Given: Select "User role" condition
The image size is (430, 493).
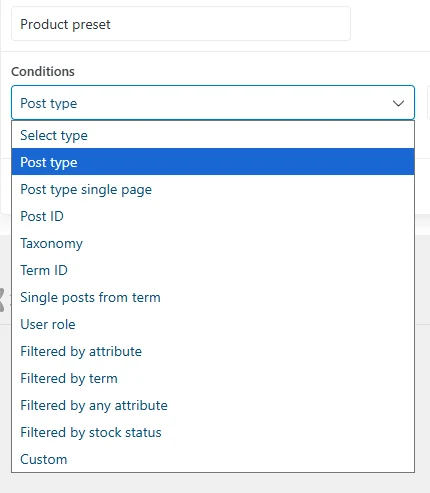Looking at the screenshot, I should coord(213,324).
